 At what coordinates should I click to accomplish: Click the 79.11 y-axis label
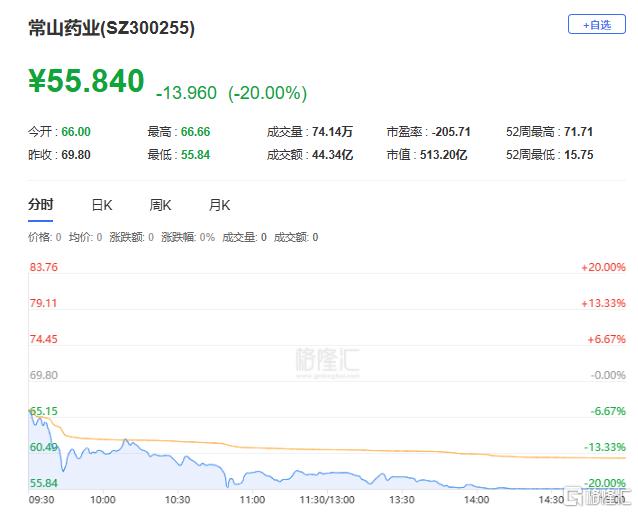(x=43, y=303)
